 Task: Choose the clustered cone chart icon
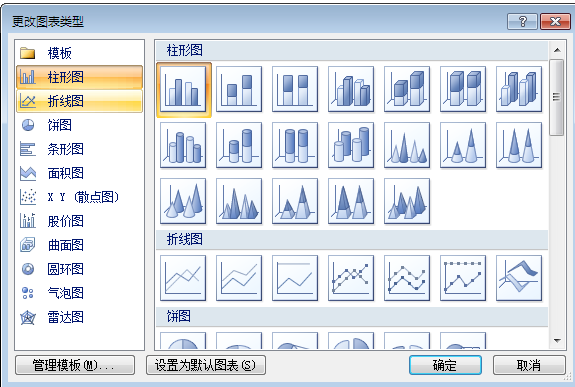pyautogui.click(x=407, y=145)
